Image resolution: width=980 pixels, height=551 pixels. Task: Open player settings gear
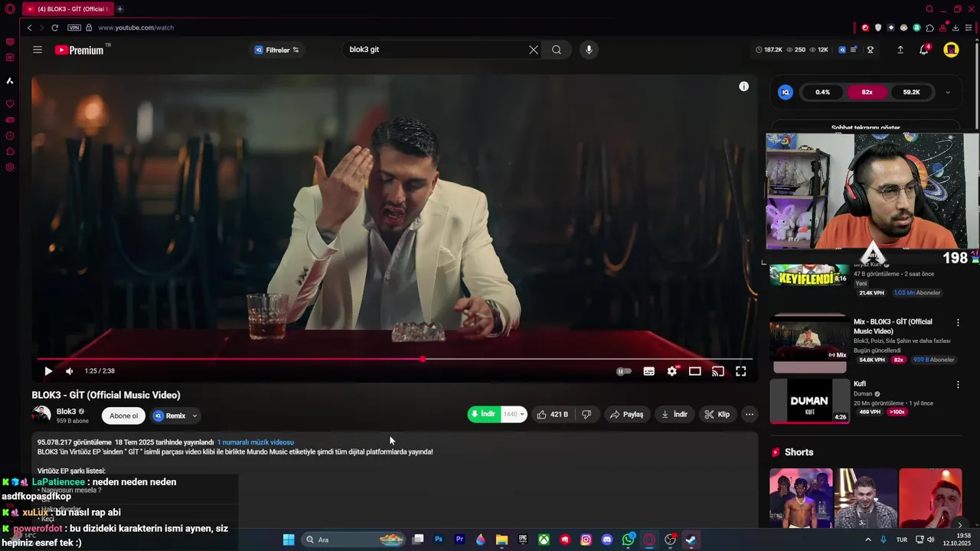[672, 371]
